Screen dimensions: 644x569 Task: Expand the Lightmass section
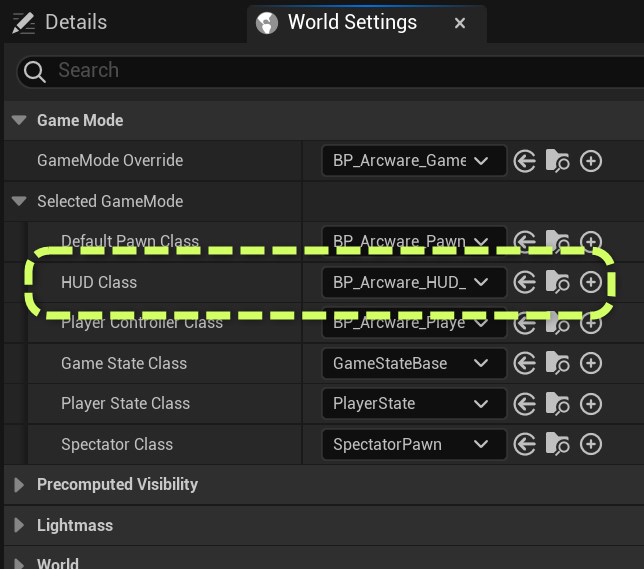coord(18,525)
